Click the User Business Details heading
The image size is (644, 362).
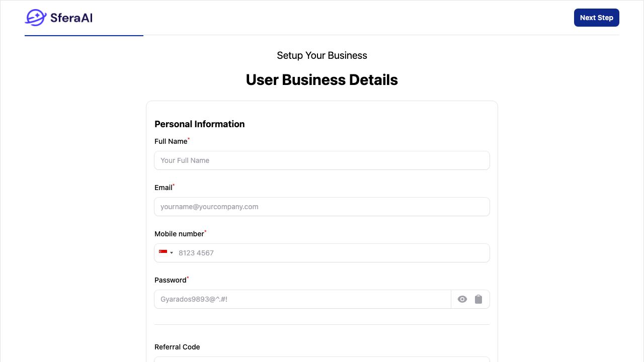[322, 80]
